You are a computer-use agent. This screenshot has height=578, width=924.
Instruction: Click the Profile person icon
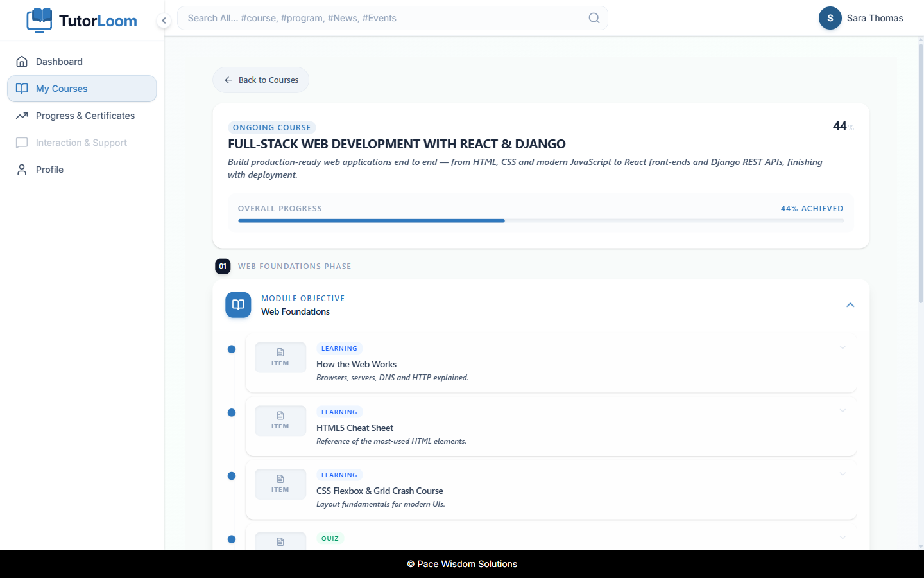pos(22,170)
